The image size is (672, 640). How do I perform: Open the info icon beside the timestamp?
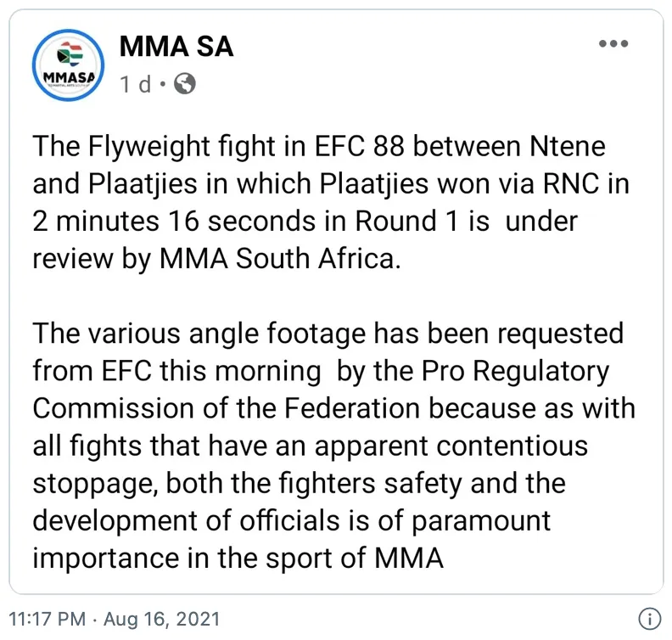coord(650,619)
